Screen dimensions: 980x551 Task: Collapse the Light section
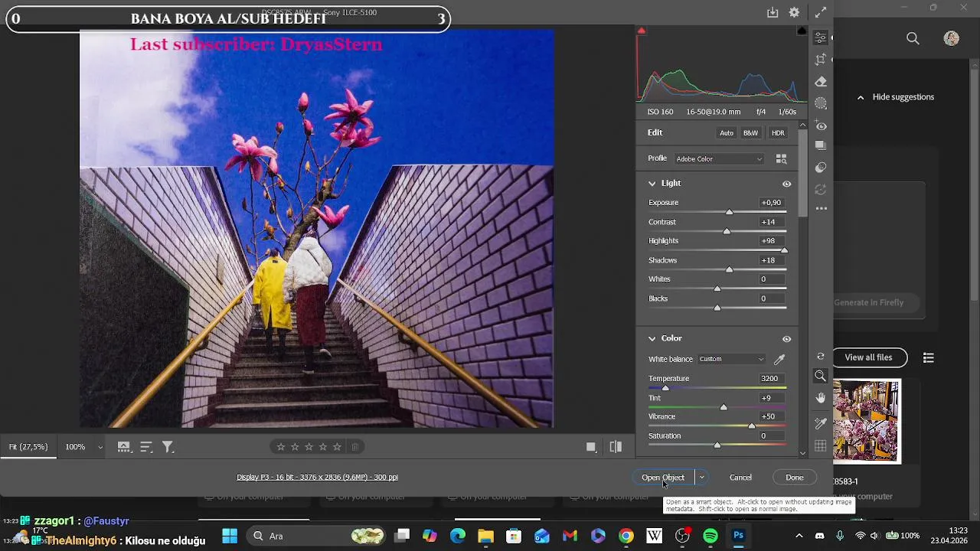(652, 184)
